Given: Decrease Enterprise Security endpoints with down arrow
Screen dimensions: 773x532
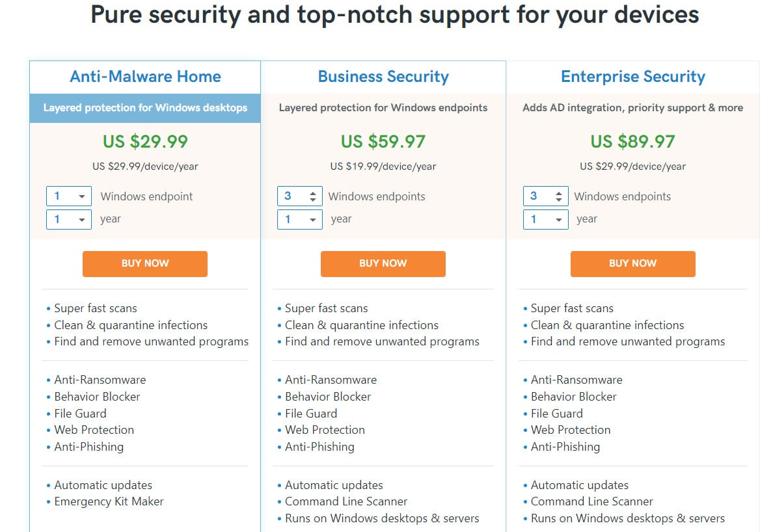Looking at the screenshot, I should (x=558, y=200).
